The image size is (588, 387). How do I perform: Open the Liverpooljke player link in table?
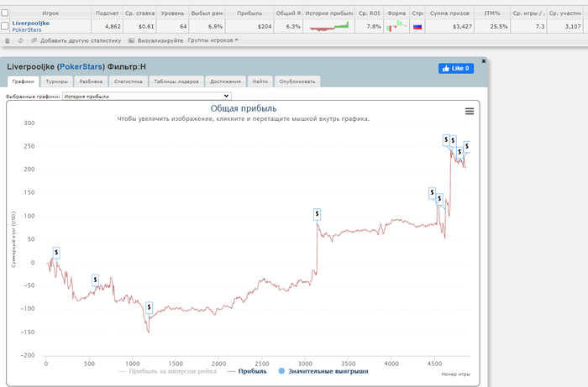(x=31, y=23)
